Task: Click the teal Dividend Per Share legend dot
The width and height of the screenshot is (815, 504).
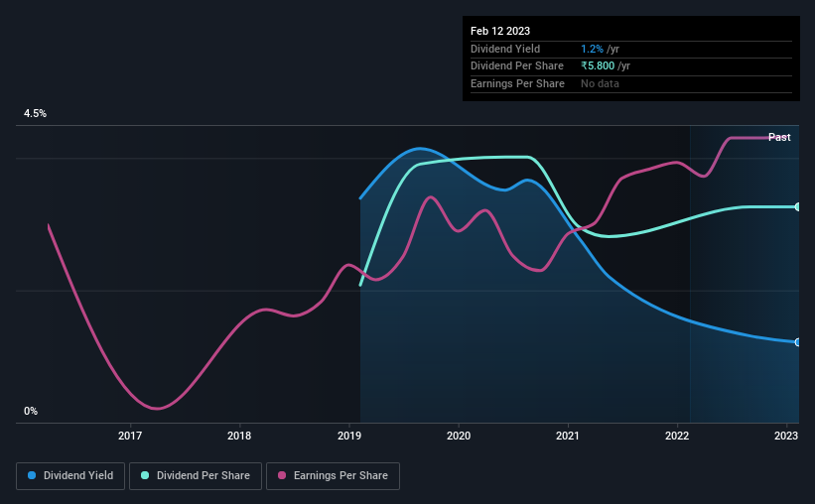Action: 145,475
